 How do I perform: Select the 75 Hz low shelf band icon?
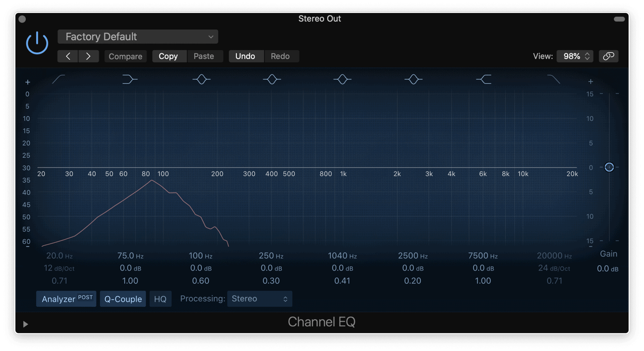pyautogui.click(x=130, y=79)
